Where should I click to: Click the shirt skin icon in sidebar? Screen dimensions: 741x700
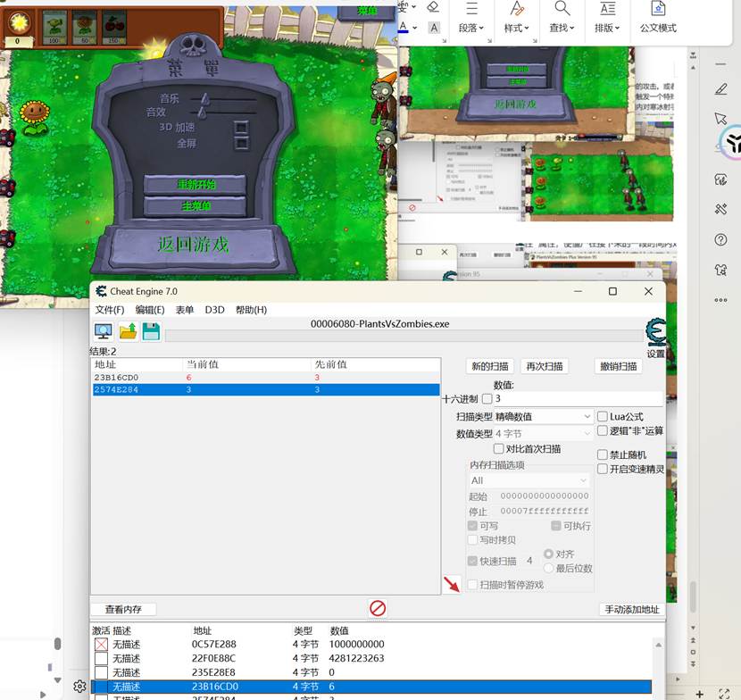click(x=720, y=270)
